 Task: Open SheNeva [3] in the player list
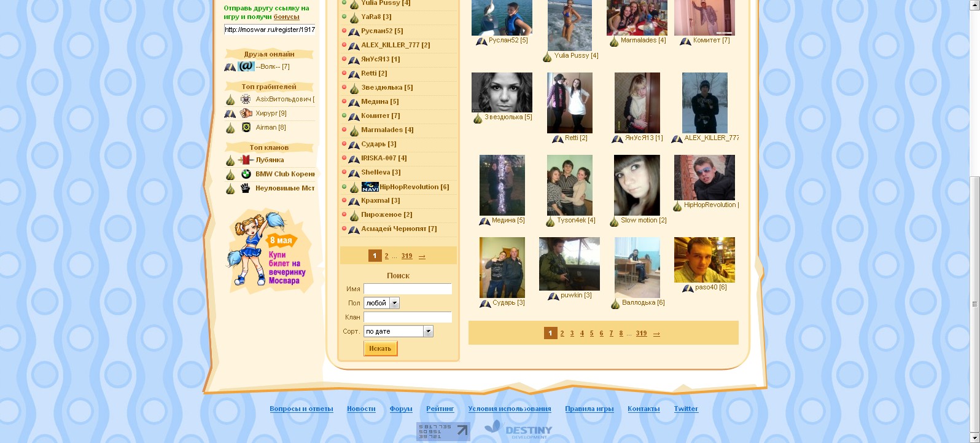coord(381,172)
